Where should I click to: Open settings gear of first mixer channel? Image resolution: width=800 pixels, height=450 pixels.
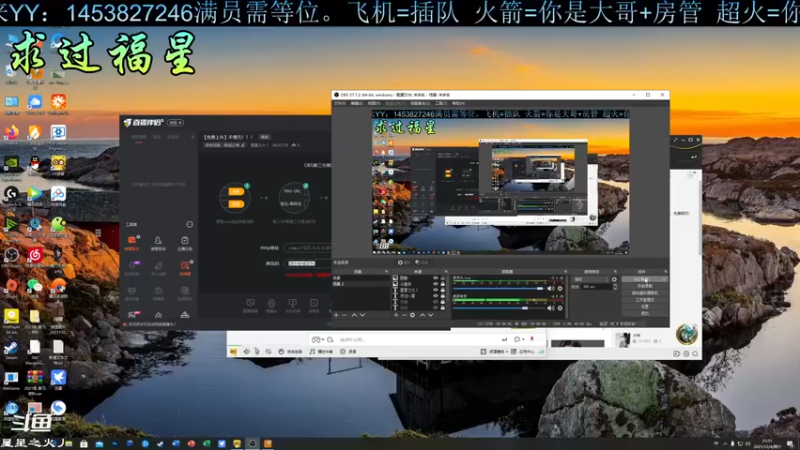click(x=560, y=288)
